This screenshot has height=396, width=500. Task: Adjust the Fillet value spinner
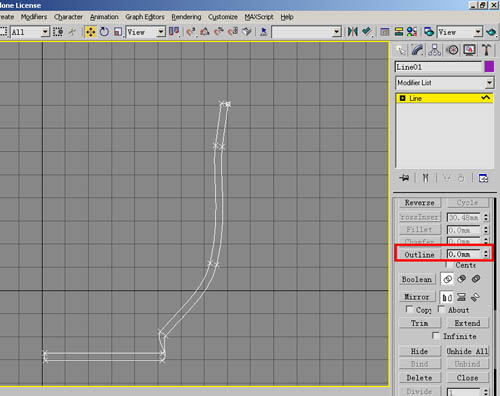486,230
